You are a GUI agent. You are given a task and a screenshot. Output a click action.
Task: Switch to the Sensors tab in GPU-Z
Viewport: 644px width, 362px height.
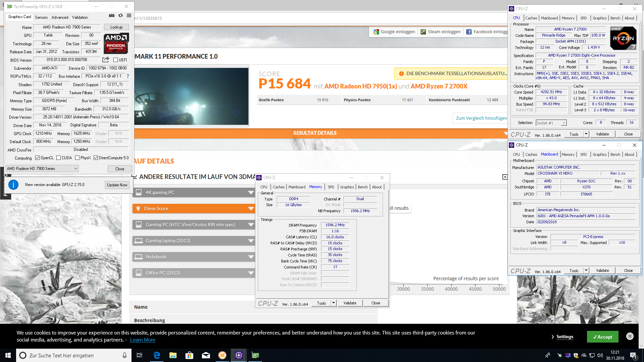[x=41, y=17]
